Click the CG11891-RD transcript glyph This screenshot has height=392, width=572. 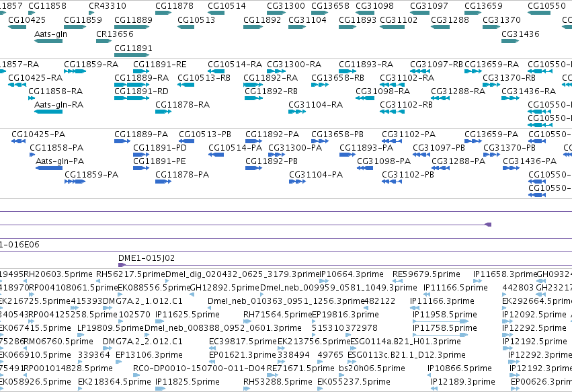tap(132, 97)
